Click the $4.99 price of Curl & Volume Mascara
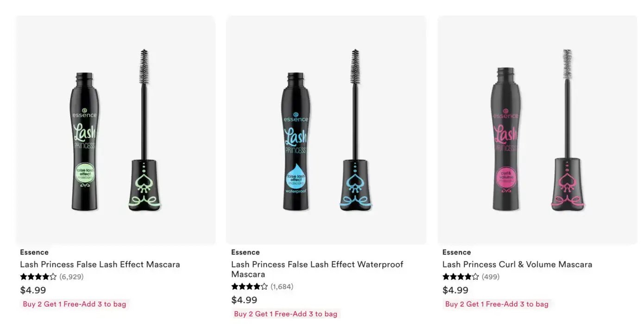Screen dimensions: 644x324 [x=455, y=290]
